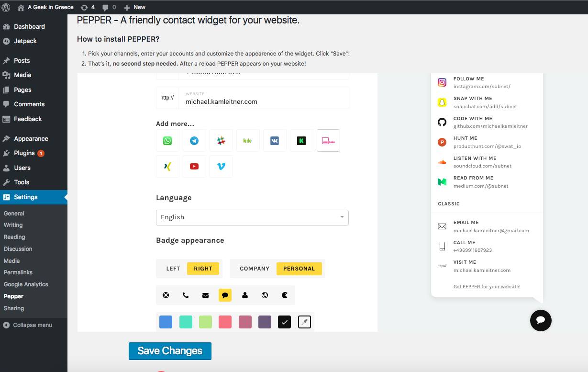Add the WhatsApp channel icon

[167, 141]
